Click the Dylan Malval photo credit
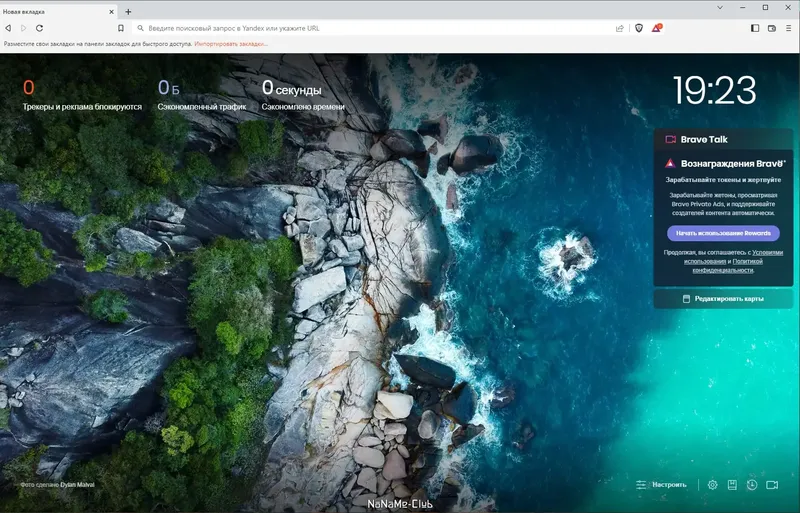Image resolution: width=800 pixels, height=513 pixels. pos(77,485)
